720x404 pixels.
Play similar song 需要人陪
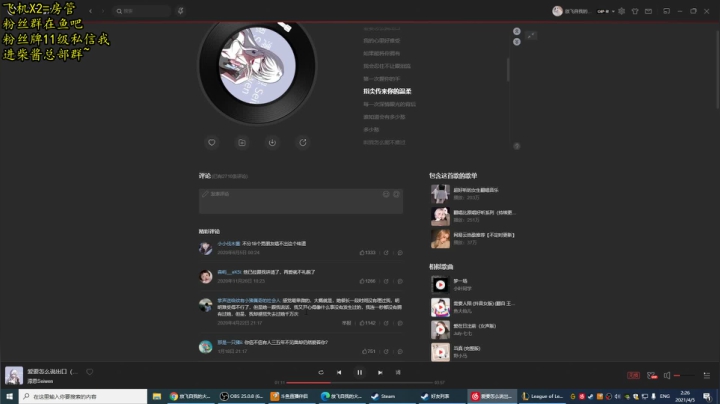tap(440, 307)
